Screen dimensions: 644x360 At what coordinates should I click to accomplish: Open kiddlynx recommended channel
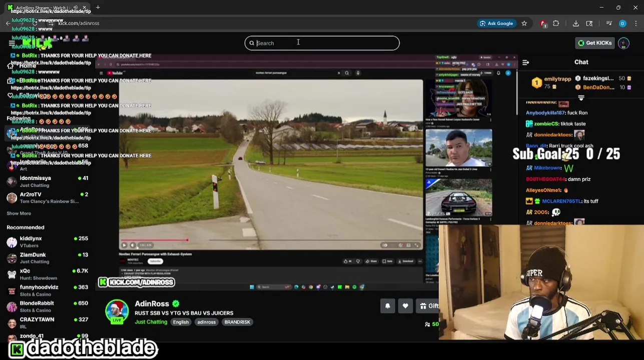pyautogui.click(x=48, y=241)
